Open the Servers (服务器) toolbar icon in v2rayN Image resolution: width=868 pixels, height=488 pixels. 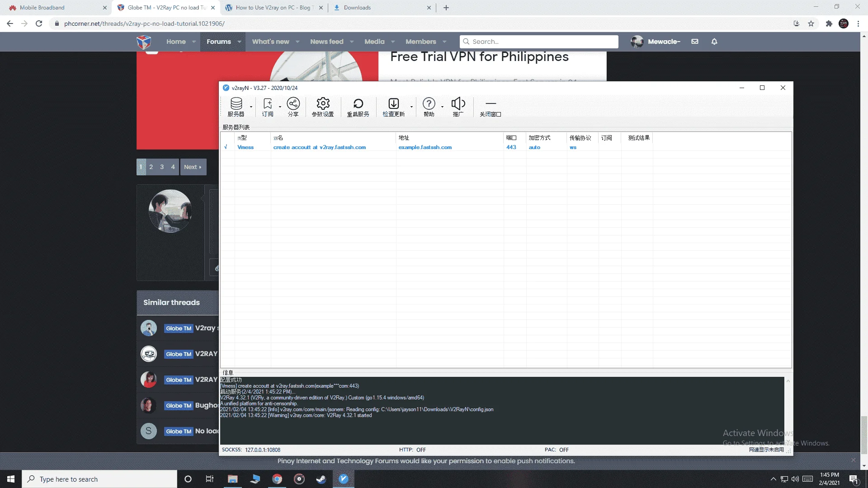[236, 107]
